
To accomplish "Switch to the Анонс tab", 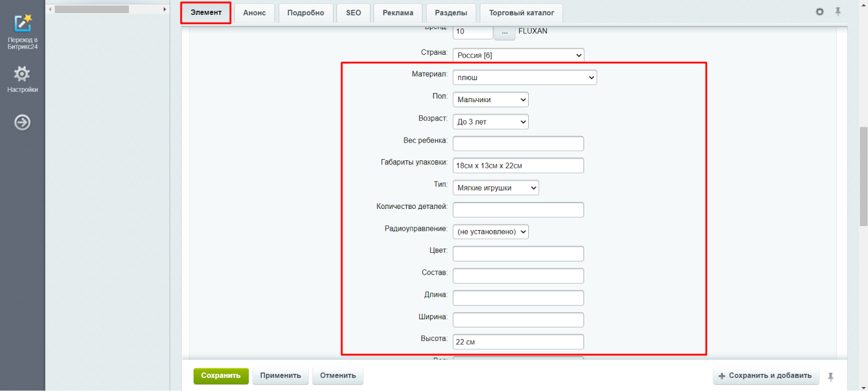I will pyautogui.click(x=254, y=13).
